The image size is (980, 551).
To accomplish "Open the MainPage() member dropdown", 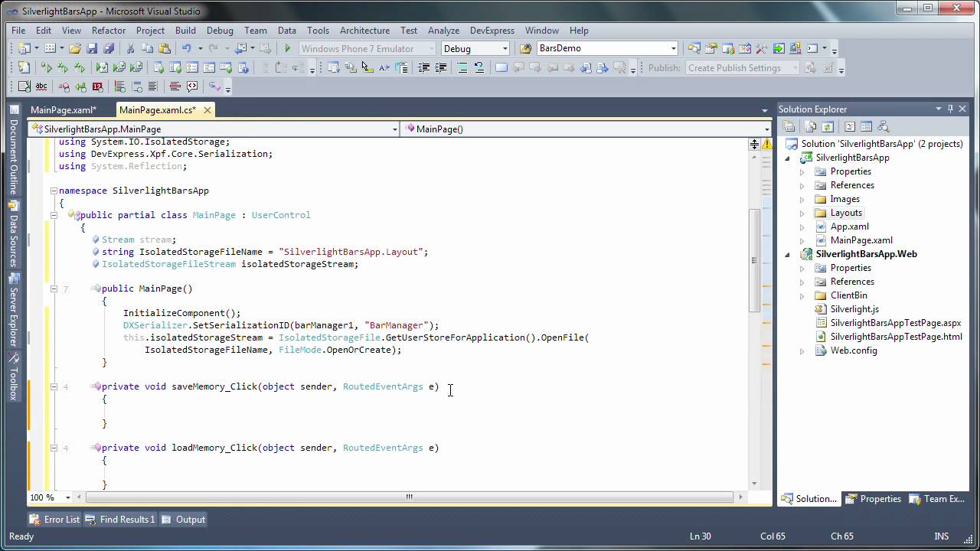I will point(767,129).
